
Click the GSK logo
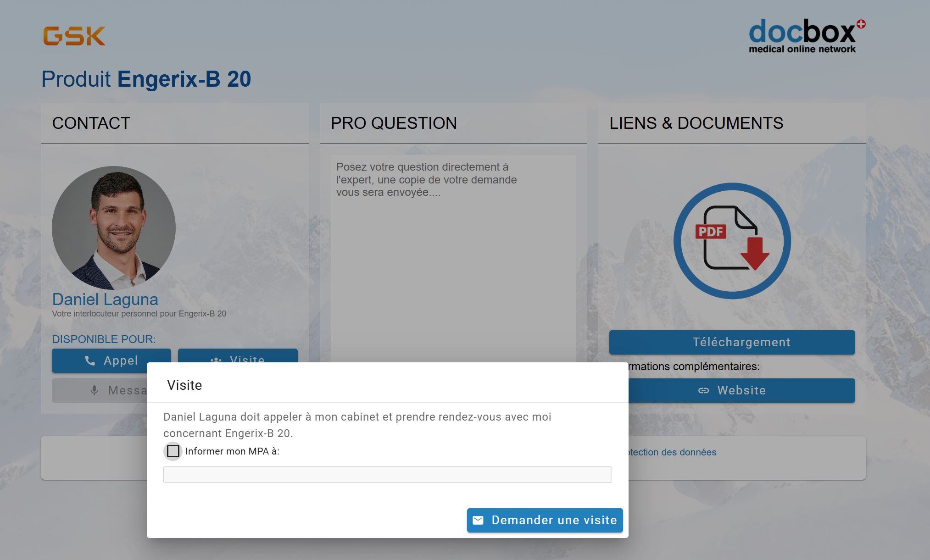[x=74, y=36]
